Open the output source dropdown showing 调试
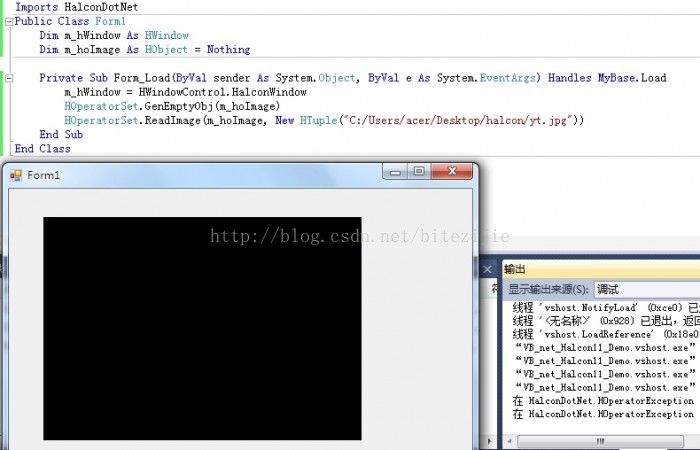This screenshot has height=450, width=700. click(x=647, y=289)
